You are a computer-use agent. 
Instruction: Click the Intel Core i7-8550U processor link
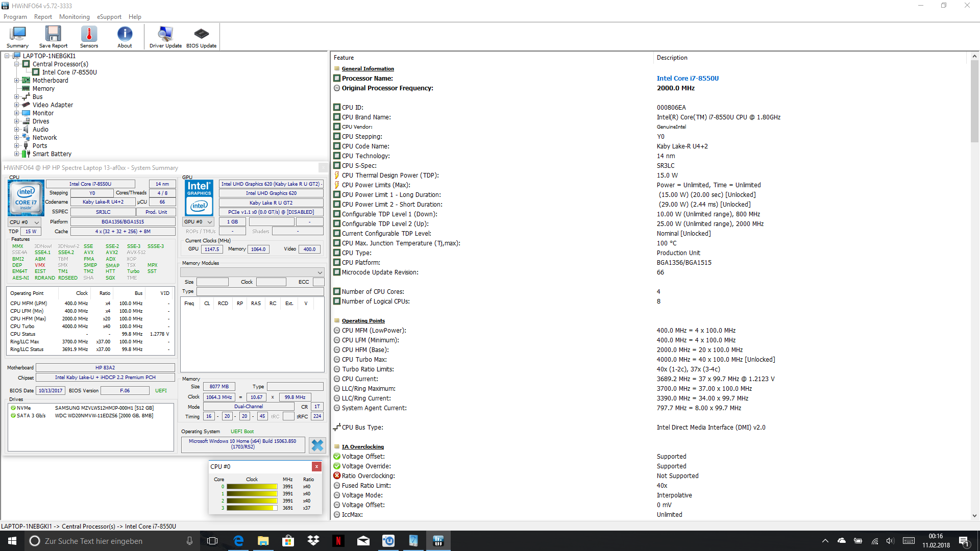[x=687, y=79]
